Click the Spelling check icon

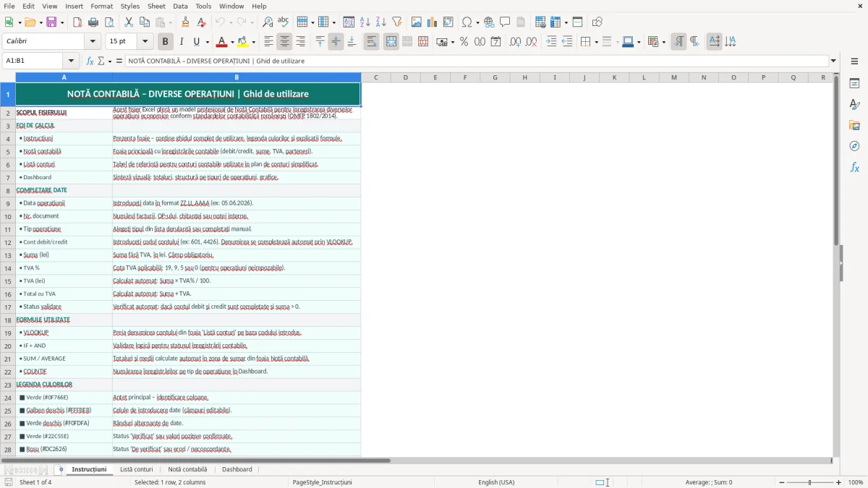[x=284, y=22]
